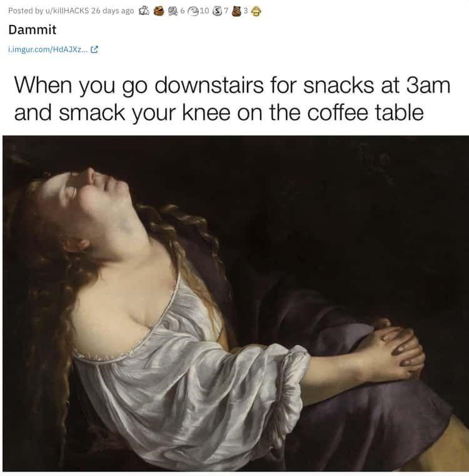Click the silver S award icon
469x476 pixels.
(x=217, y=11)
